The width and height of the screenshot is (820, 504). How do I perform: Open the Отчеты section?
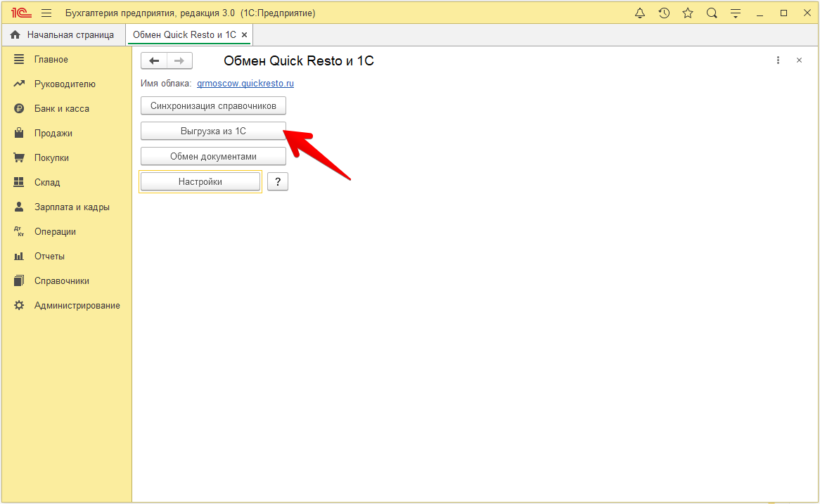[x=66, y=256]
